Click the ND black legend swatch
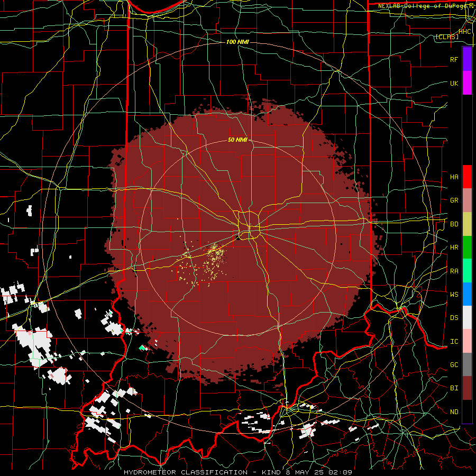This screenshot has width=476, height=476. (x=467, y=411)
